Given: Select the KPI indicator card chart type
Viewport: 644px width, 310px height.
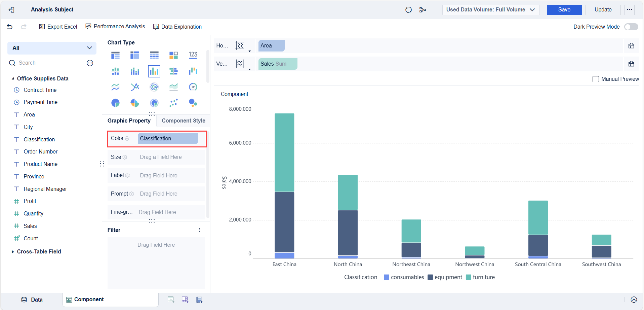Looking at the screenshot, I should pos(193,55).
